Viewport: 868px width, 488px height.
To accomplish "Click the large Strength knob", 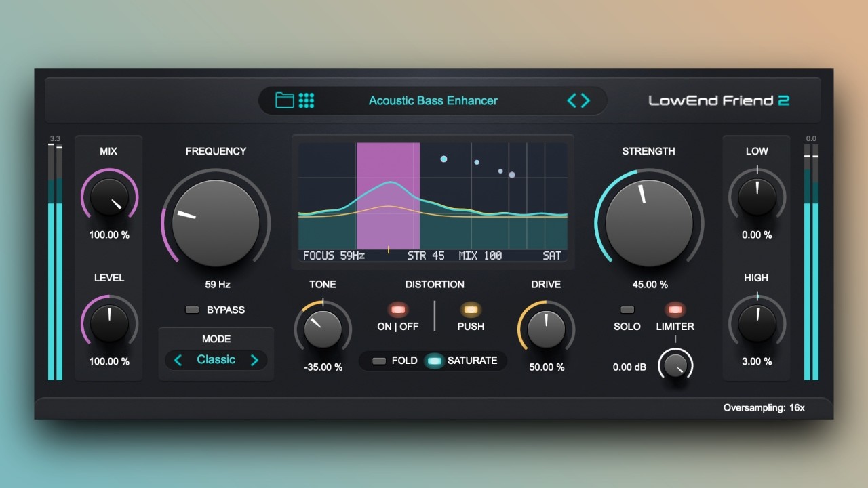I will tap(649, 223).
